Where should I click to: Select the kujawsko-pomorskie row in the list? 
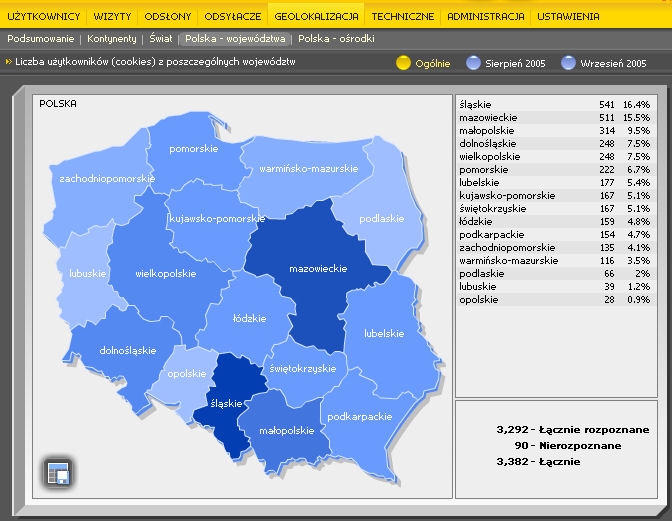pyautogui.click(x=556, y=195)
